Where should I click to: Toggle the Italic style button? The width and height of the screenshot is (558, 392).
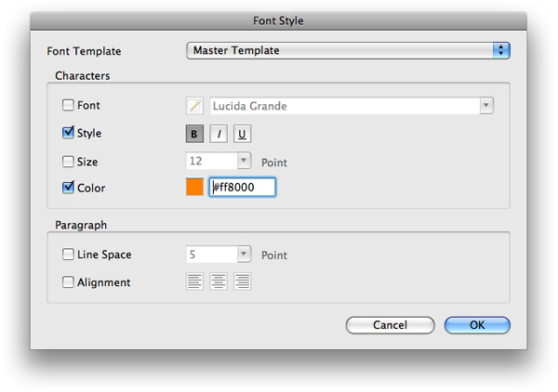219,134
